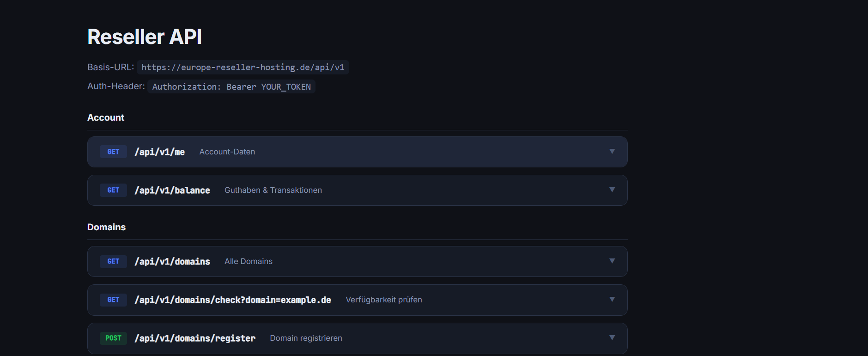Click the Domains section heading

pos(106,227)
